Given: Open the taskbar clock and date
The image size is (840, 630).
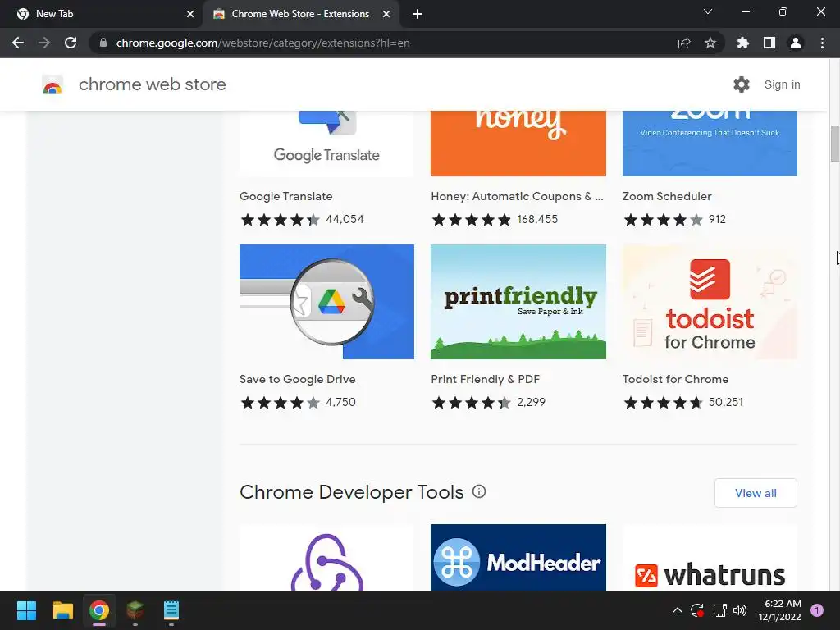Looking at the screenshot, I should pos(779,610).
